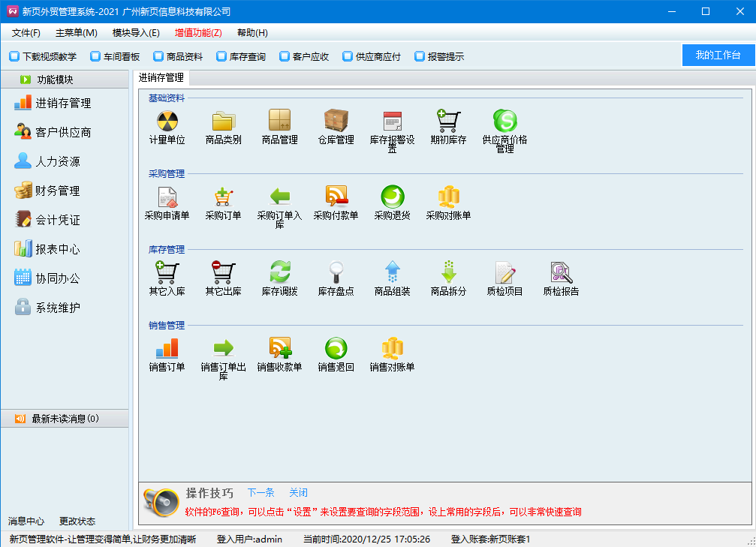Click 下一条 tip link
756x547 pixels.
(261, 493)
